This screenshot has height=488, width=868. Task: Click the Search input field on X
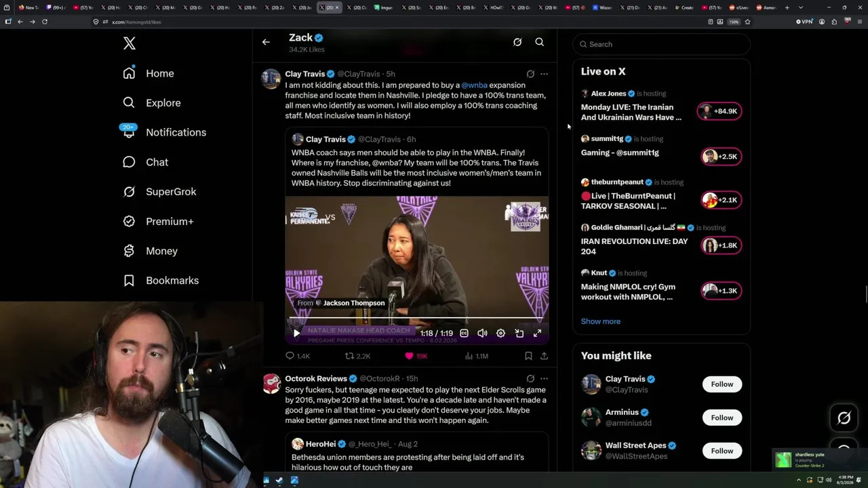pos(661,44)
